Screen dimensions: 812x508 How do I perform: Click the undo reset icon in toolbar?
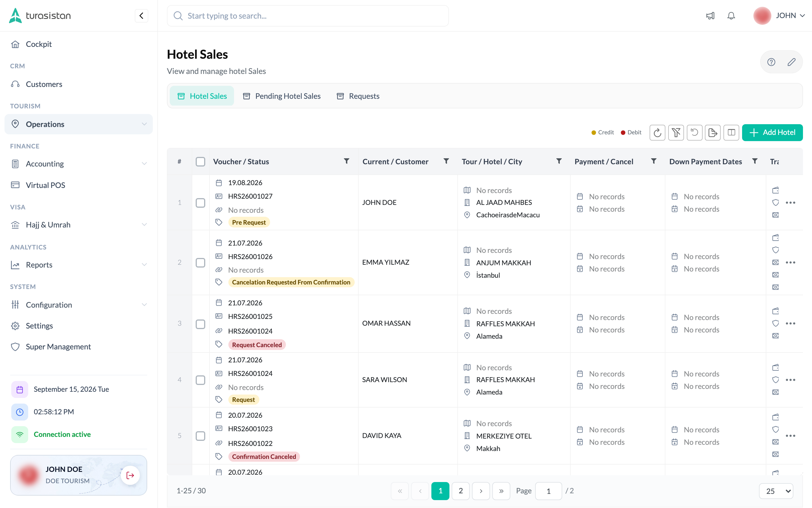coord(694,132)
